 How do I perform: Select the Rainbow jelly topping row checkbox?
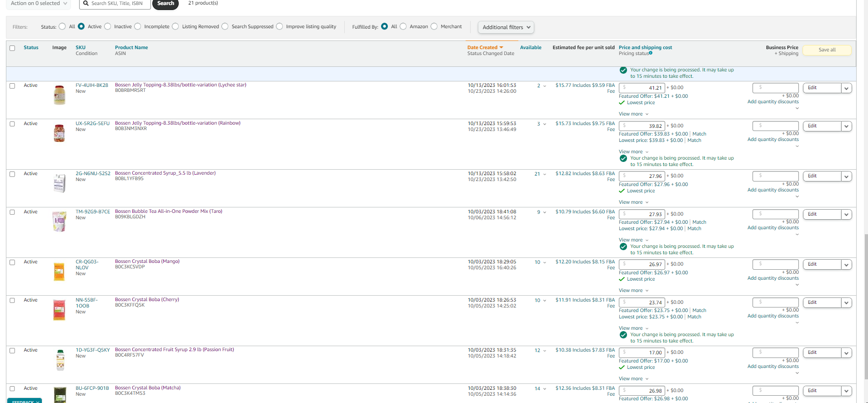click(12, 124)
